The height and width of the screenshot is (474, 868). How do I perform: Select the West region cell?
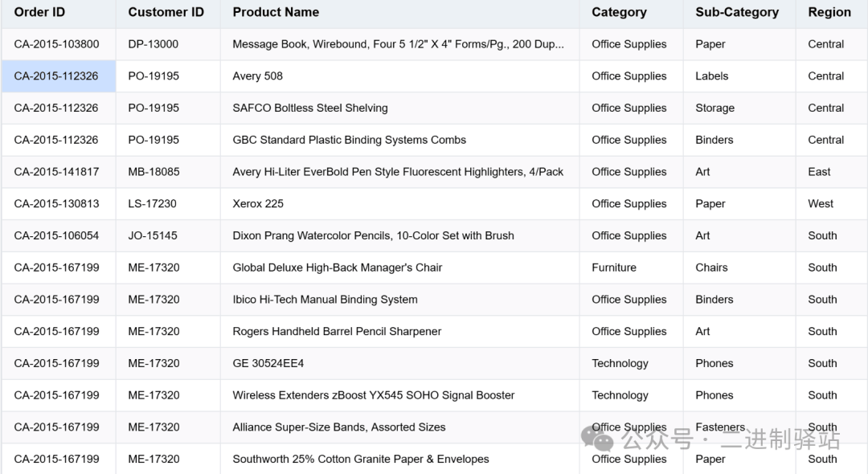click(821, 203)
